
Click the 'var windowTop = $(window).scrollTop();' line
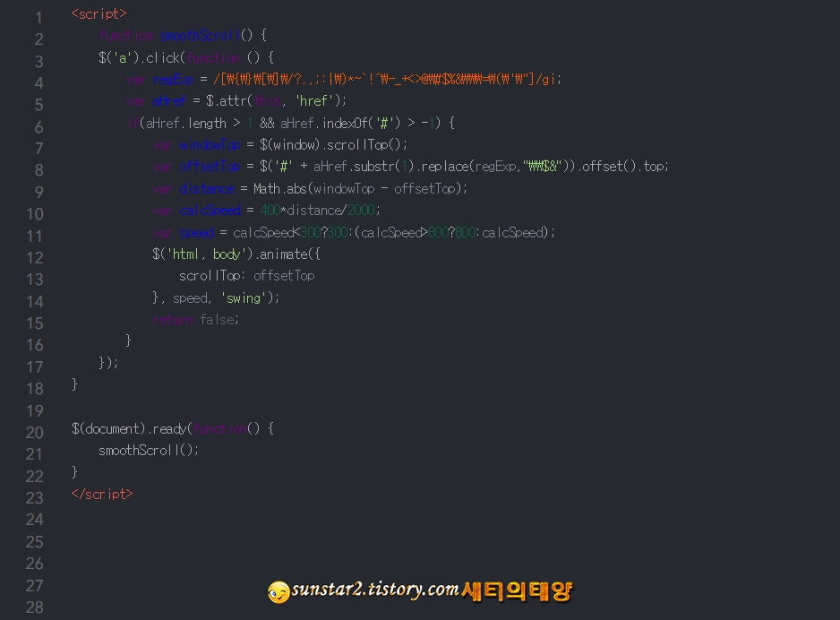pyautogui.click(x=280, y=144)
